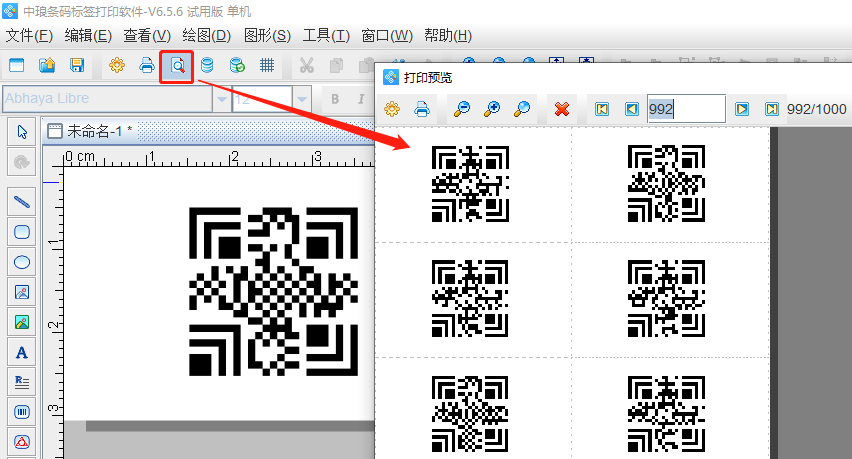Image resolution: width=852 pixels, height=459 pixels.
Task: Click top-left QR code in preview
Action: 471,184
